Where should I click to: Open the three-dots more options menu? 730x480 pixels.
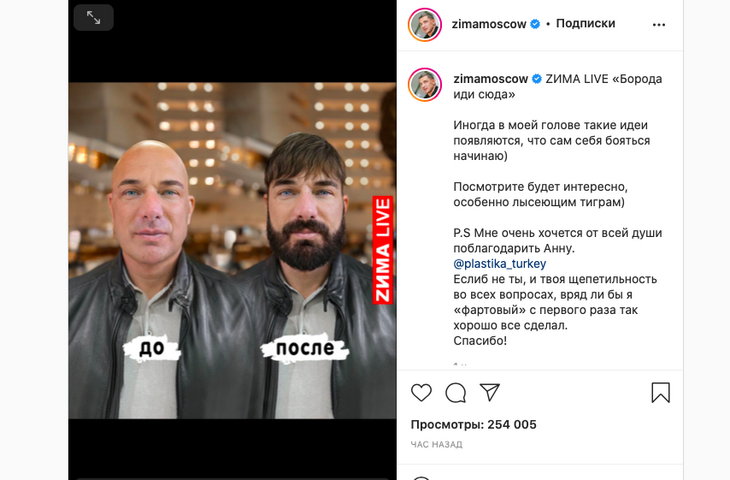coord(659,25)
